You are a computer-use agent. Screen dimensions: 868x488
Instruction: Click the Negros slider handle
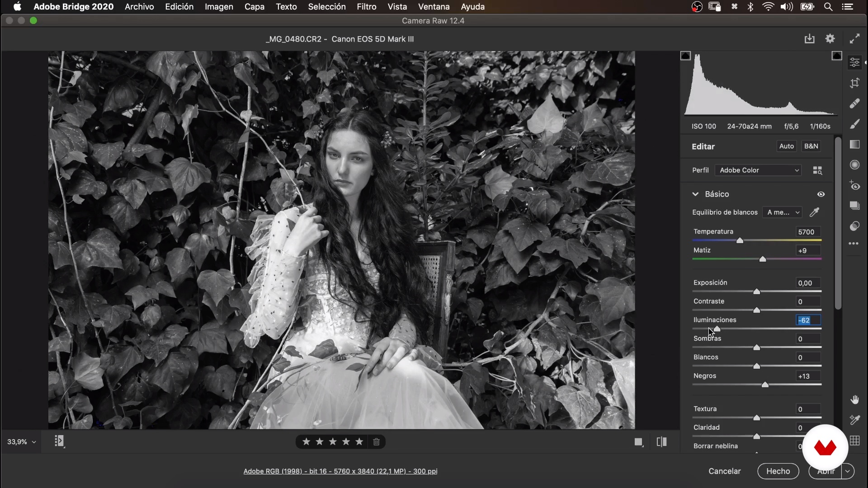[x=765, y=385]
